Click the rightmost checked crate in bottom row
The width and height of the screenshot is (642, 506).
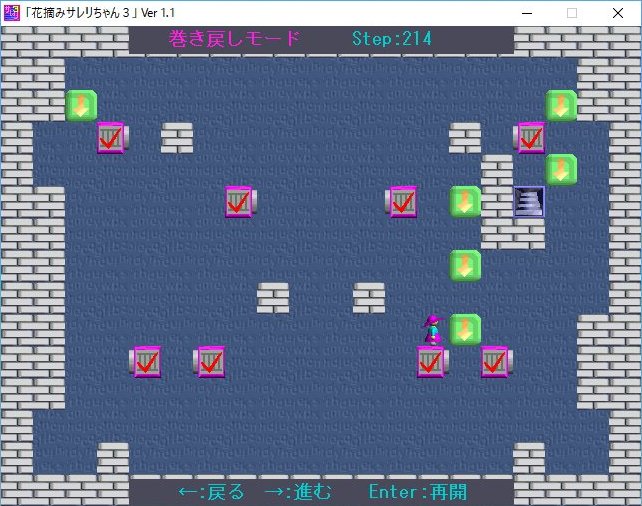[496, 361]
